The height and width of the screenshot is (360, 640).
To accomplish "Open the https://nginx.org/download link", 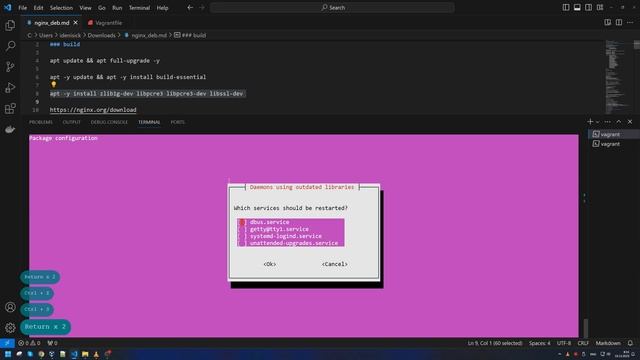I will 93,110.
